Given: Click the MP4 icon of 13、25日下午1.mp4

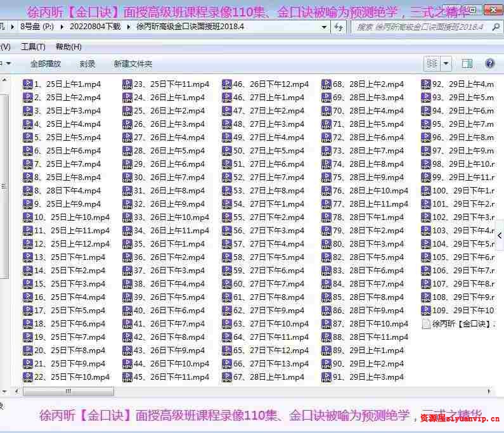Looking at the screenshot, I should [28, 257].
